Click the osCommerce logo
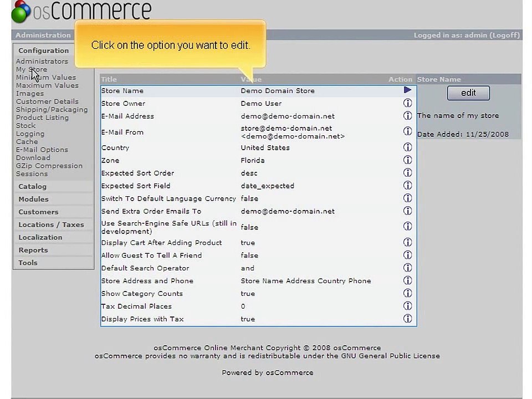The height and width of the screenshot is (399, 532). [81, 11]
